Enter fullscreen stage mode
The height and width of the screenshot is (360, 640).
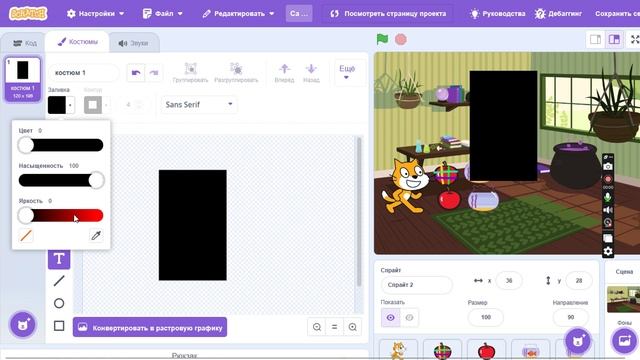click(x=634, y=40)
